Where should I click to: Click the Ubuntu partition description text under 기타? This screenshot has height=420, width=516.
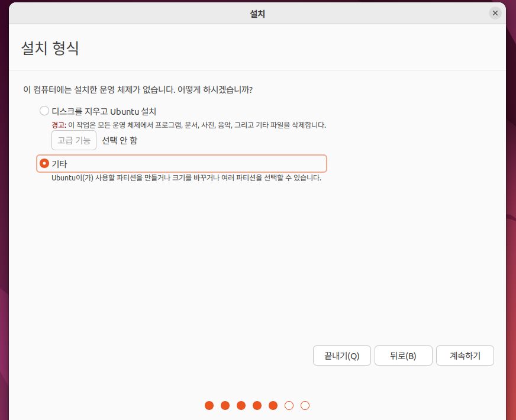tap(186, 178)
